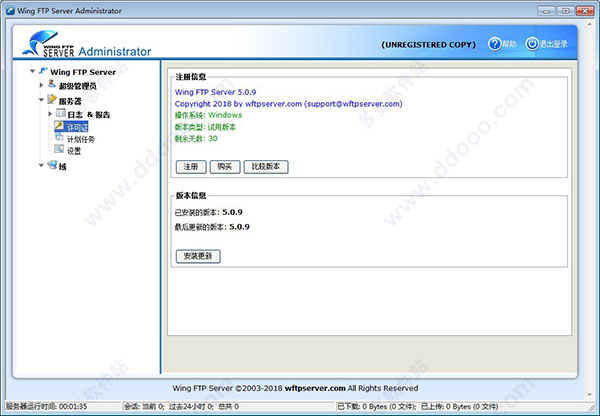Open 日志 & 报告 in the tree
Image resolution: width=600 pixels, height=416 pixels.
click(x=89, y=115)
